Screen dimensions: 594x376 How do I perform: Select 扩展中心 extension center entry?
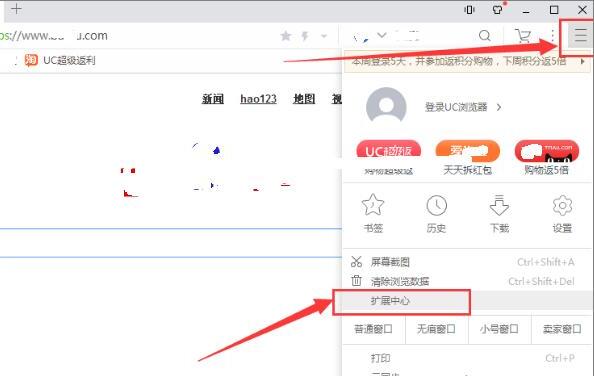coord(468,301)
